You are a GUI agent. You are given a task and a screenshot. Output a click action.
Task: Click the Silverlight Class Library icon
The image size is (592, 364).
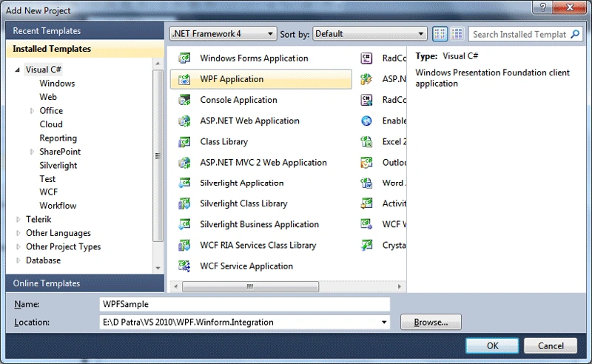(184, 203)
